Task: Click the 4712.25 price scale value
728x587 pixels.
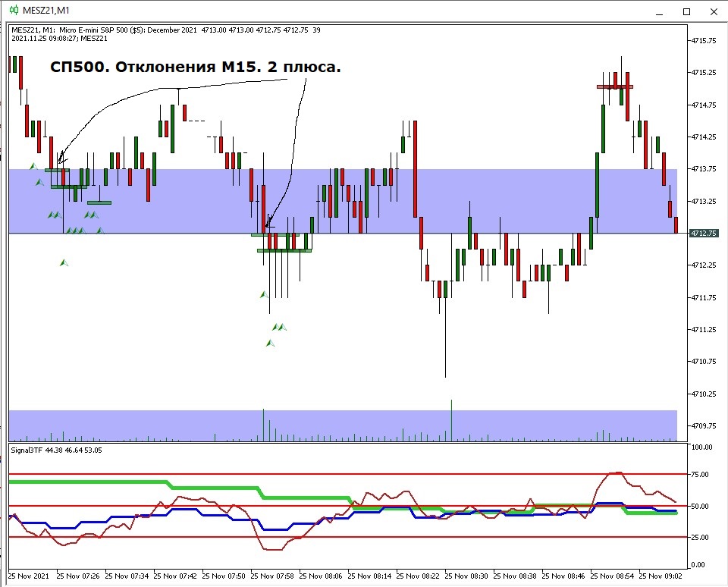Action: [x=704, y=265]
